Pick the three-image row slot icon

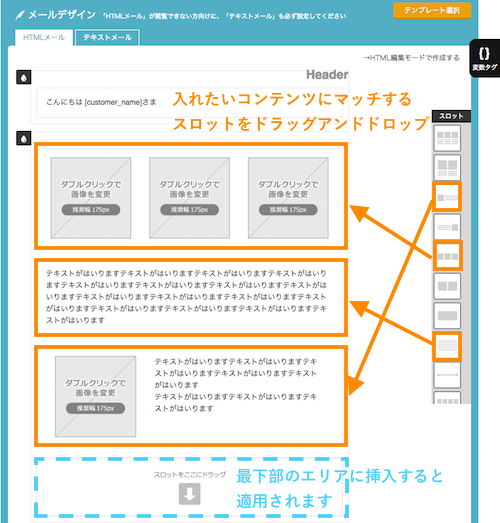[x=447, y=256]
